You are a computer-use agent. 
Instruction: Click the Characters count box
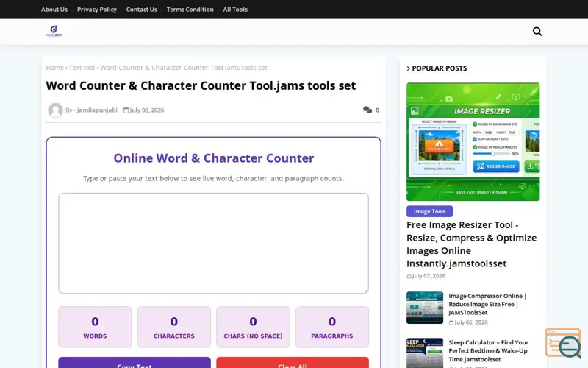coord(174,327)
